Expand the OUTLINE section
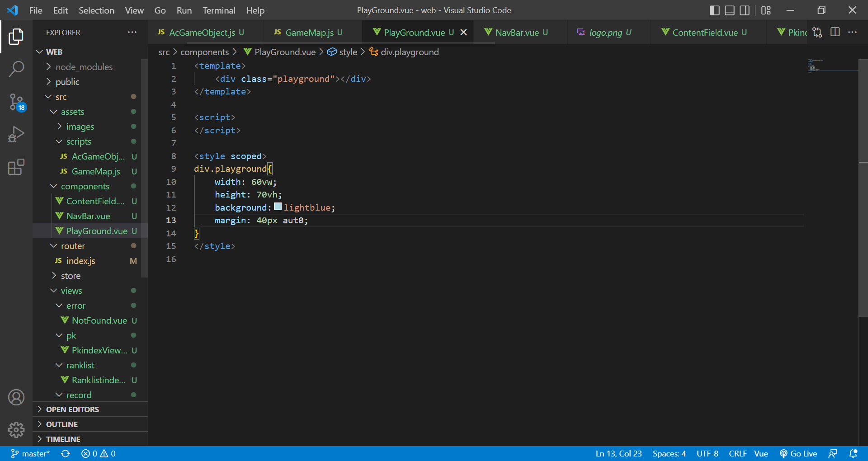The height and width of the screenshot is (461, 868). point(90,424)
